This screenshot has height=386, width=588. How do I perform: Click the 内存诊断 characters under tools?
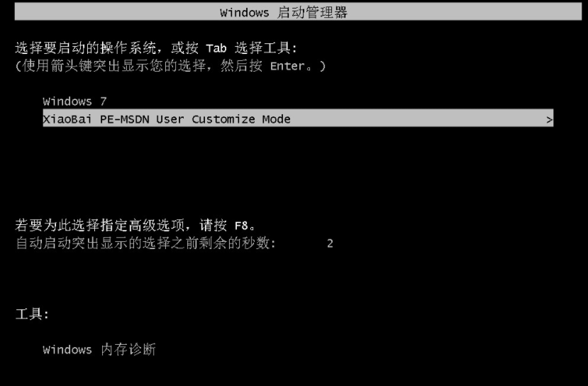(128, 350)
